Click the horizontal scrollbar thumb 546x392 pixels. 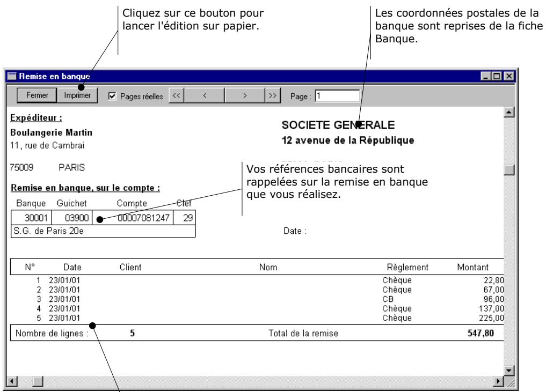38,381
